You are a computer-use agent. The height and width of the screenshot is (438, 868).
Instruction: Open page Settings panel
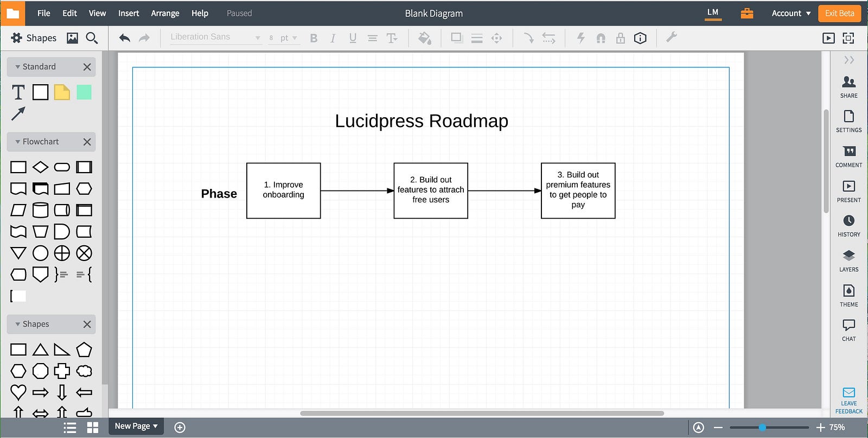pyautogui.click(x=849, y=122)
